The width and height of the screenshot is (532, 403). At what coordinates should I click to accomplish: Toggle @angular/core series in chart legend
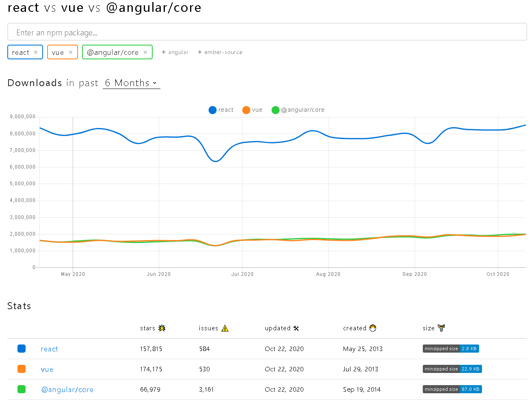(x=298, y=110)
